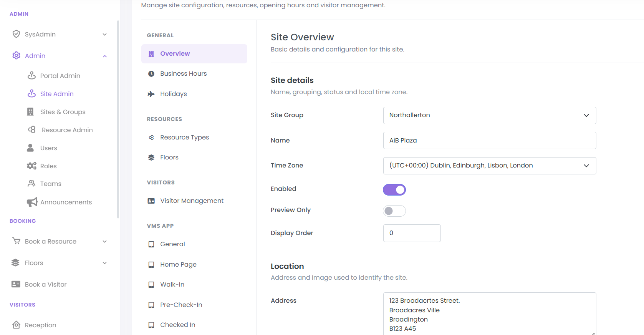Go to the Holidays section
This screenshot has width=644, height=335.
[x=194, y=94]
